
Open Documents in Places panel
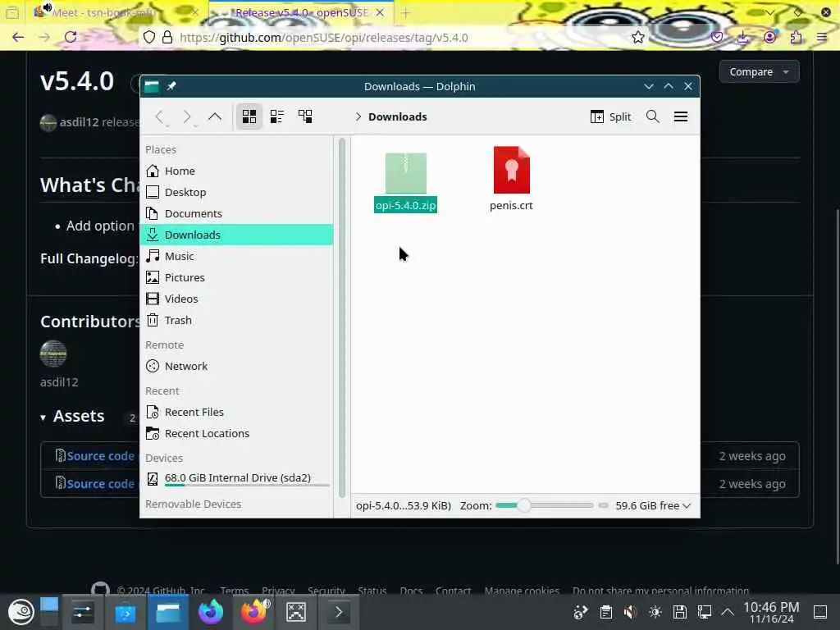coord(236,214)
